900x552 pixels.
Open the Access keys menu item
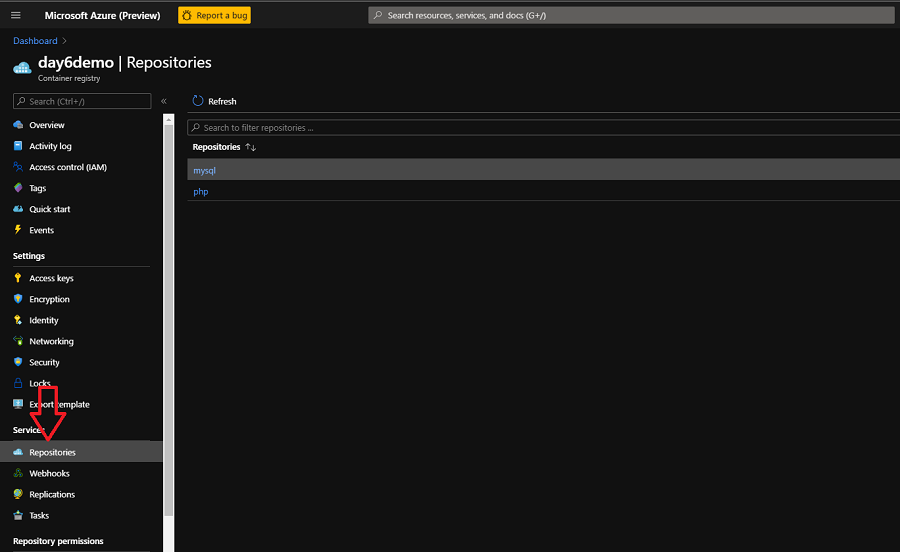tap(51, 278)
